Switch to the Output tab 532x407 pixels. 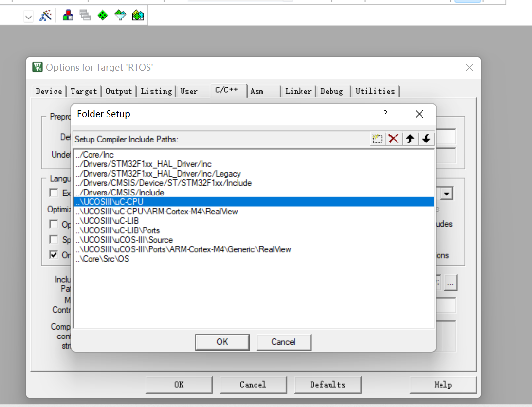(x=119, y=91)
